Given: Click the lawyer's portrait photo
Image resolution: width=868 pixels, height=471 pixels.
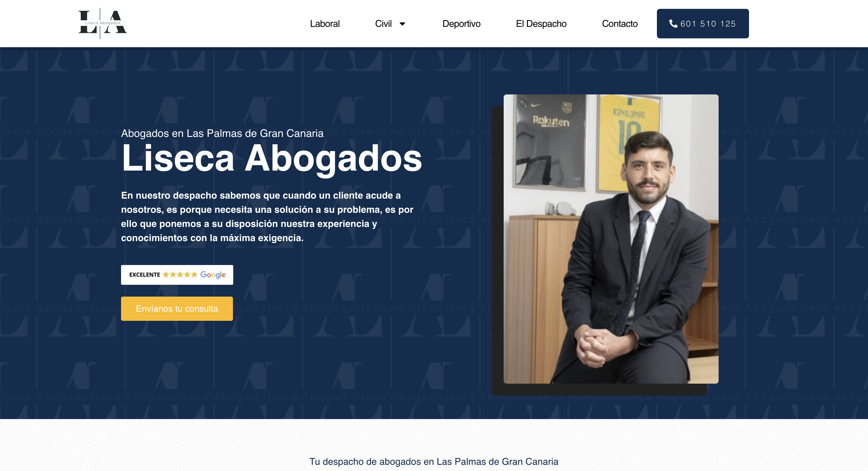Looking at the screenshot, I should tap(611, 238).
